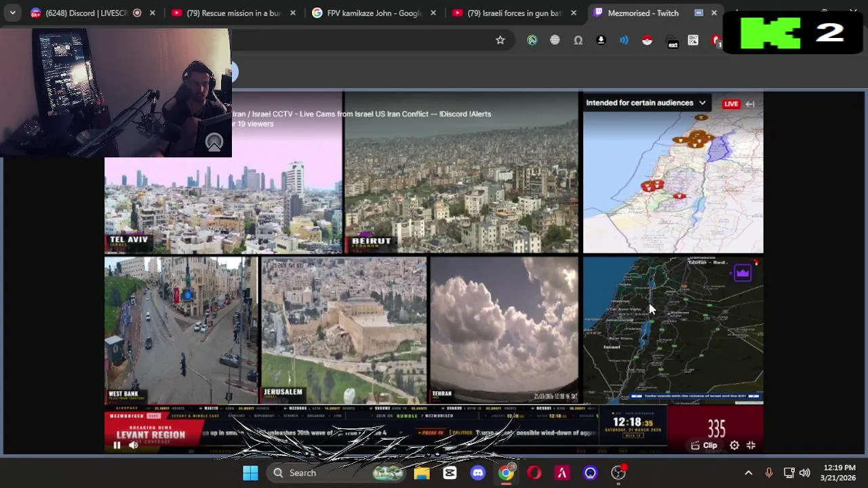Click the green circular extension icon
This screenshot has height=488, width=868.
pyautogui.click(x=532, y=41)
